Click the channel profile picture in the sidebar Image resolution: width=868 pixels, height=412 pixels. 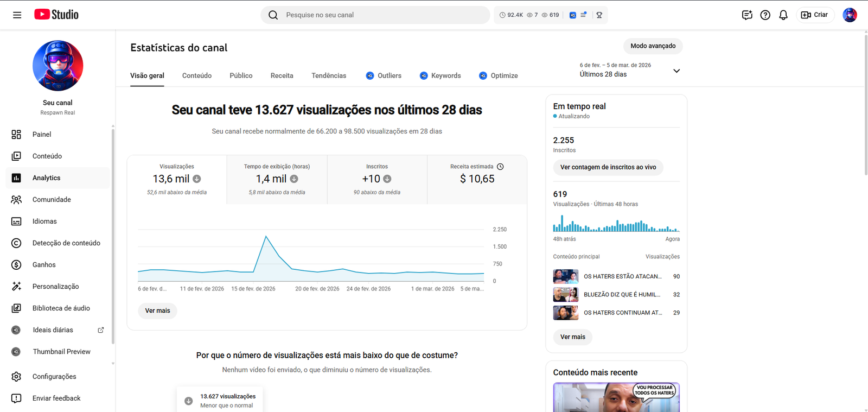click(x=58, y=66)
